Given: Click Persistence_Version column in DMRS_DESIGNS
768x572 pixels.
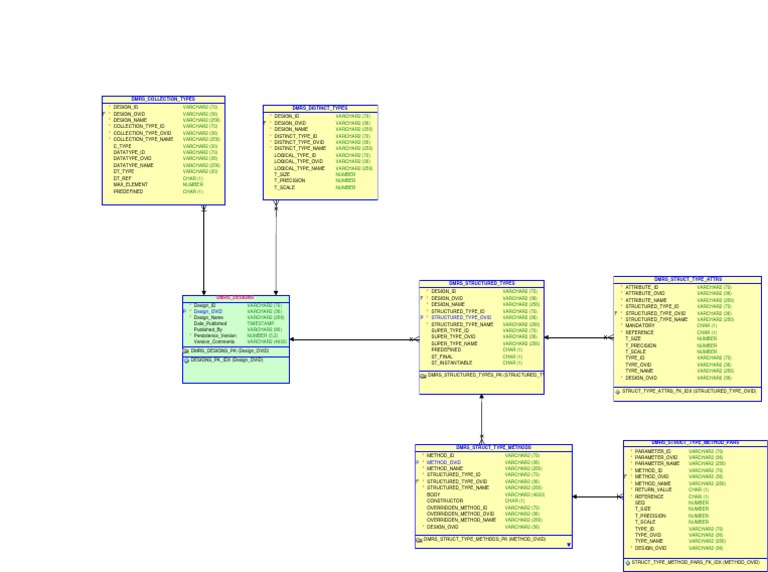Looking at the screenshot, I should [215, 335].
